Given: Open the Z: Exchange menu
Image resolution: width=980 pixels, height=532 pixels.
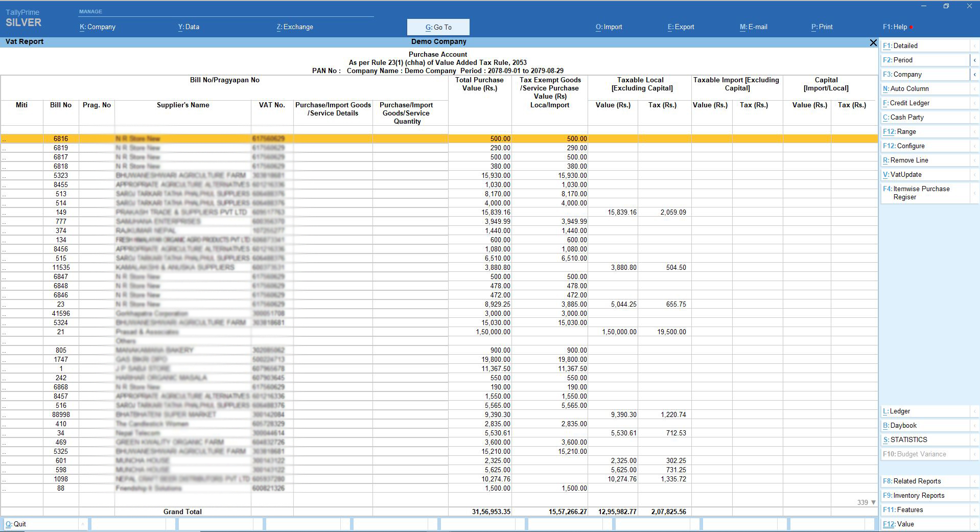Looking at the screenshot, I should point(295,27).
